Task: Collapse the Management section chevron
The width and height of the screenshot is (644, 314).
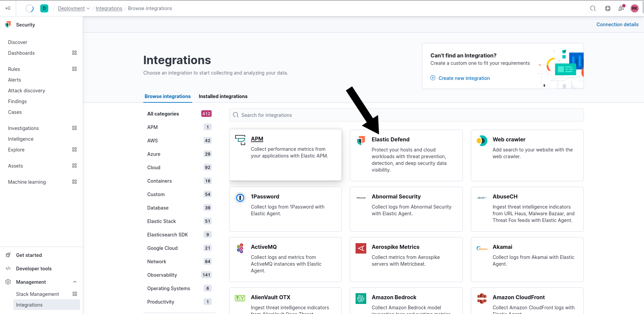Action: tap(75, 282)
